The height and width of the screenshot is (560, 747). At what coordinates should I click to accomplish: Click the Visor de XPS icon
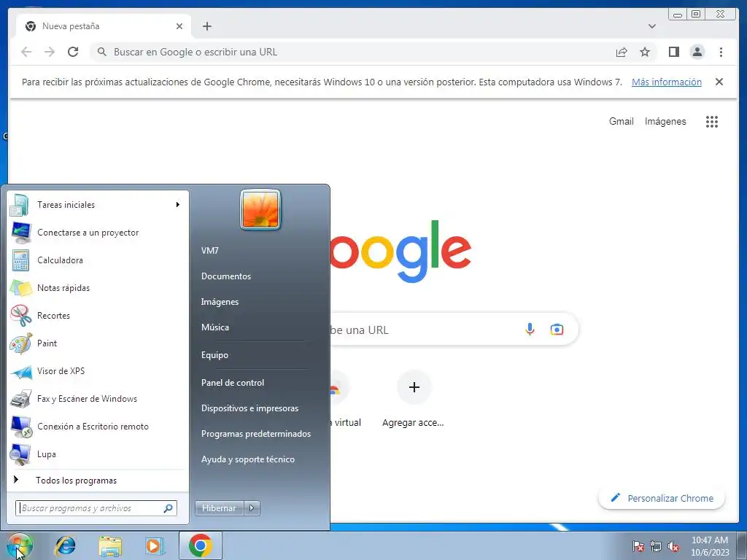coord(20,371)
